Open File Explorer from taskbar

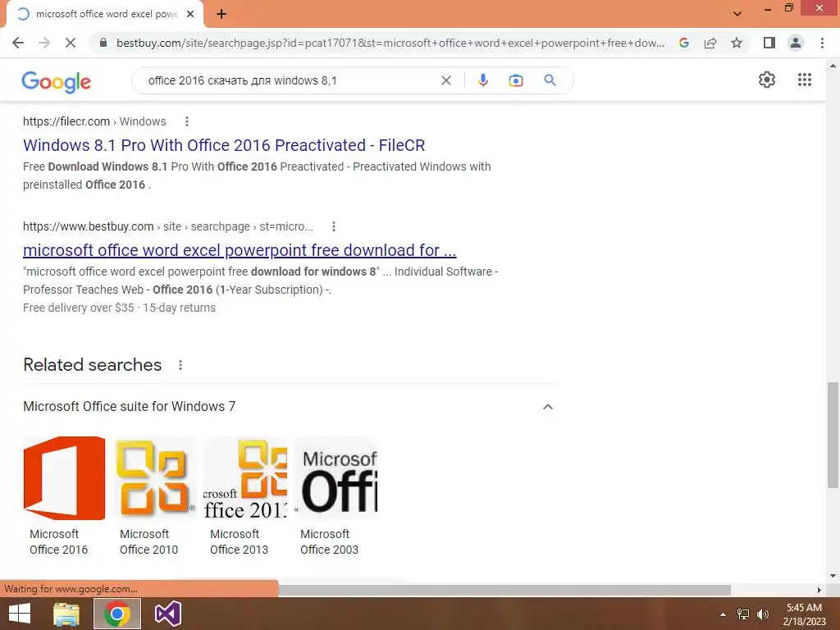click(x=66, y=614)
